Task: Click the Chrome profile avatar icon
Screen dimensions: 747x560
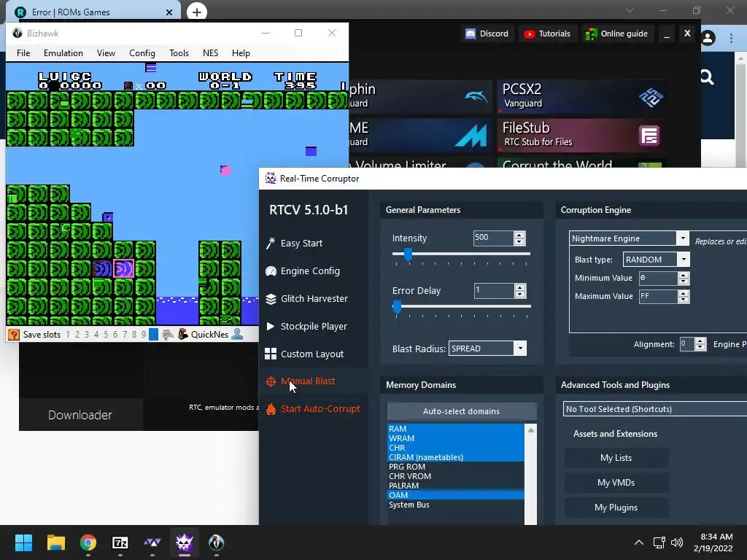Action: (x=708, y=38)
